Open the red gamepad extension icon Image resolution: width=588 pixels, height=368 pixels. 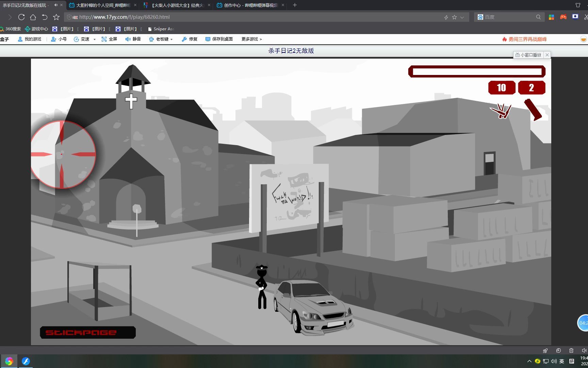pyautogui.click(x=563, y=17)
